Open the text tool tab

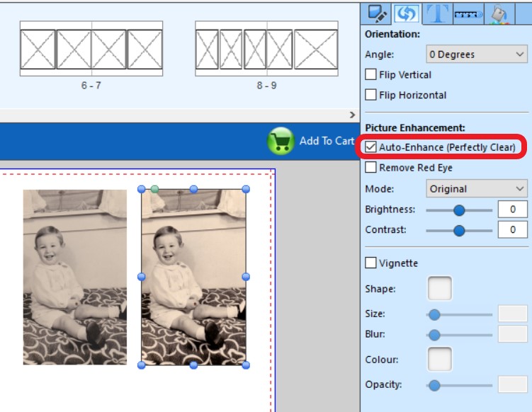(437, 14)
